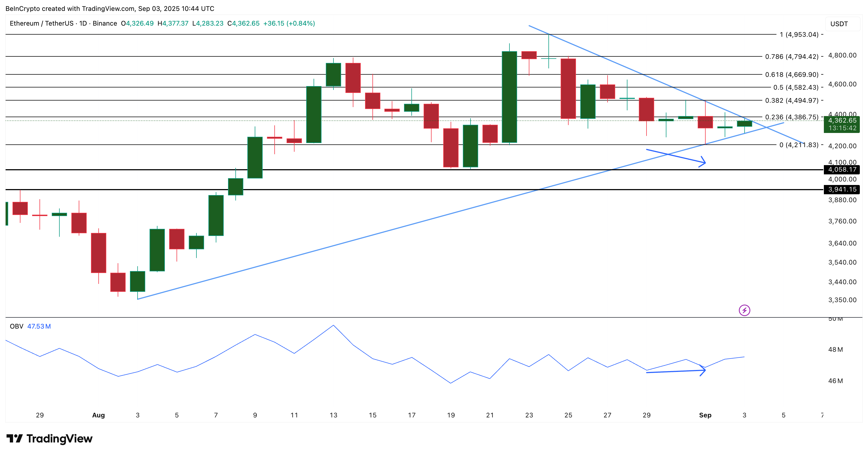
Task: Select the Binance exchange label
Action: coord(105,24)
